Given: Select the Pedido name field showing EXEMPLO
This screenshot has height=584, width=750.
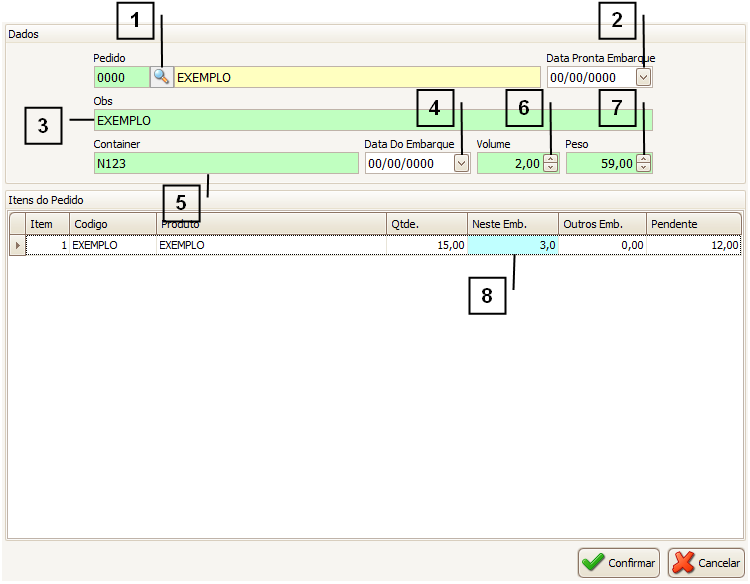Looking at the screenshot, I should [x=356, y=77].
